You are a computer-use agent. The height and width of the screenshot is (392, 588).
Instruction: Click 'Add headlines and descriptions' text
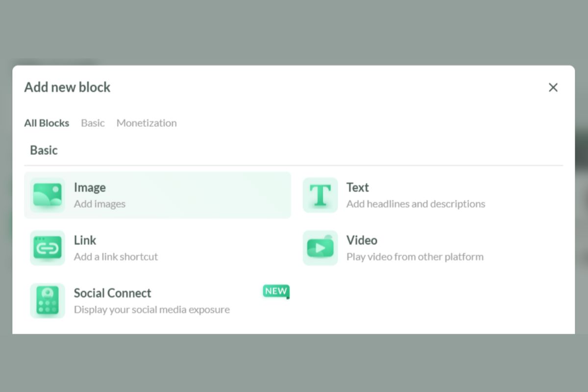click(416, 204)
